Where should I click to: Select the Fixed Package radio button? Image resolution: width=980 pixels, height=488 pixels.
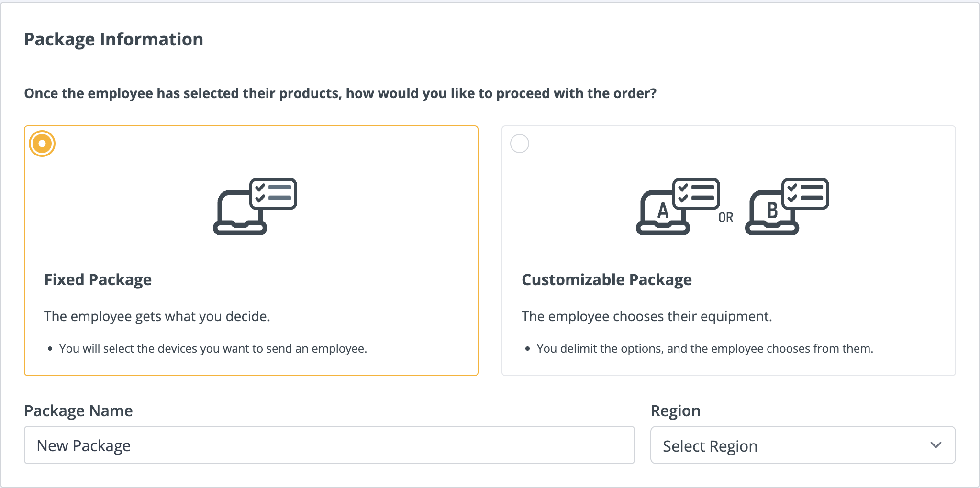[x=42, y=144]
